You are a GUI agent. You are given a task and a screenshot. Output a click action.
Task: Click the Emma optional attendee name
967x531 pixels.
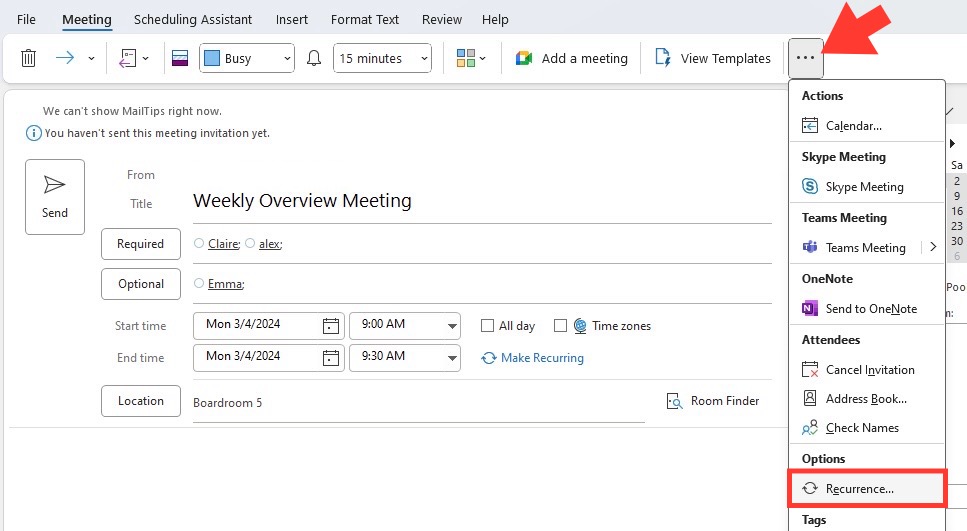pos(226,284)
